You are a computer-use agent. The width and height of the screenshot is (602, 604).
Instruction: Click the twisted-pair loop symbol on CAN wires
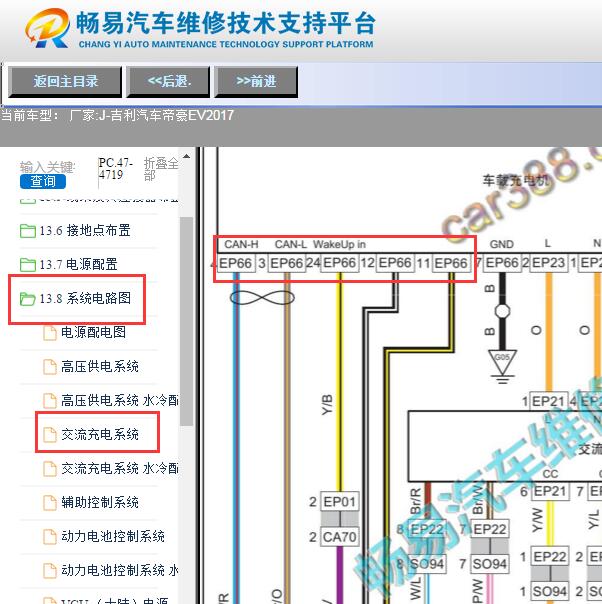(262, 297)
